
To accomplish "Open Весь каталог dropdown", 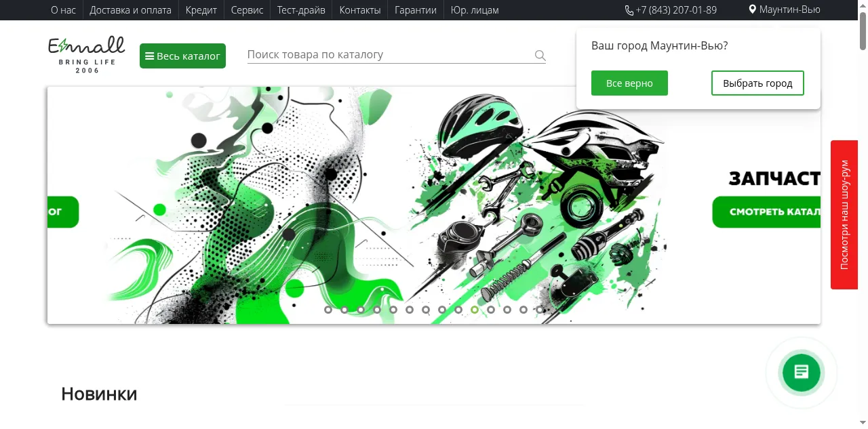I will (182, 56).
